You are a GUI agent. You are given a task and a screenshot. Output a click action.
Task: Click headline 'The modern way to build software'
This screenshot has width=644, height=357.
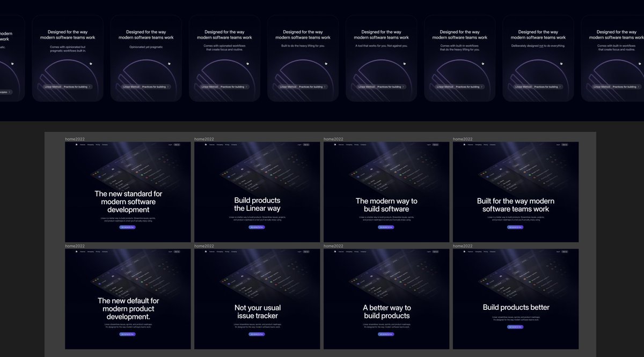(x=386, y=205)
